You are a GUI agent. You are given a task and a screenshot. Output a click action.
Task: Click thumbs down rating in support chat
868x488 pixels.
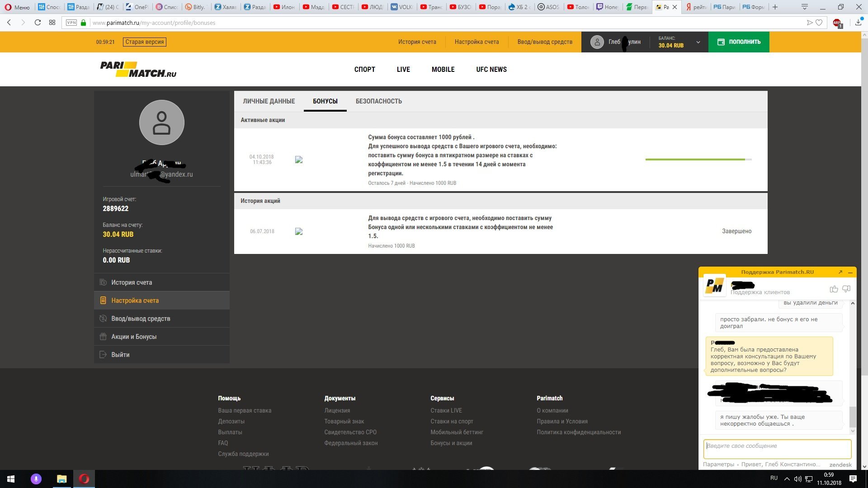point(846,289)
